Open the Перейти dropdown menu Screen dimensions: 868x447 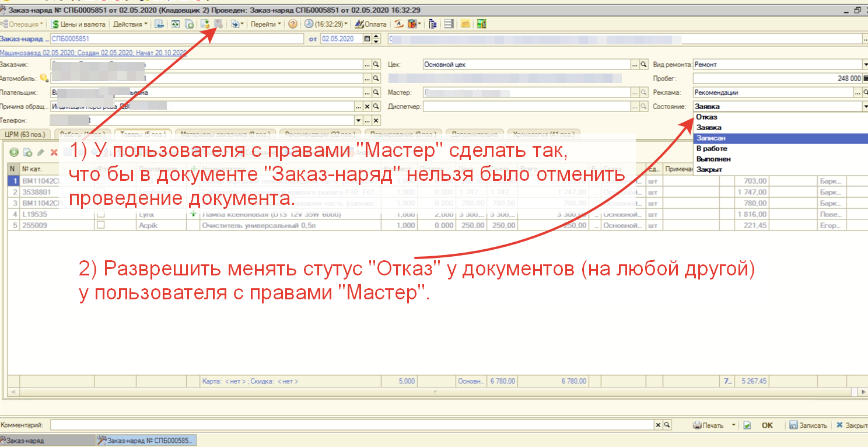coord(265,24)
